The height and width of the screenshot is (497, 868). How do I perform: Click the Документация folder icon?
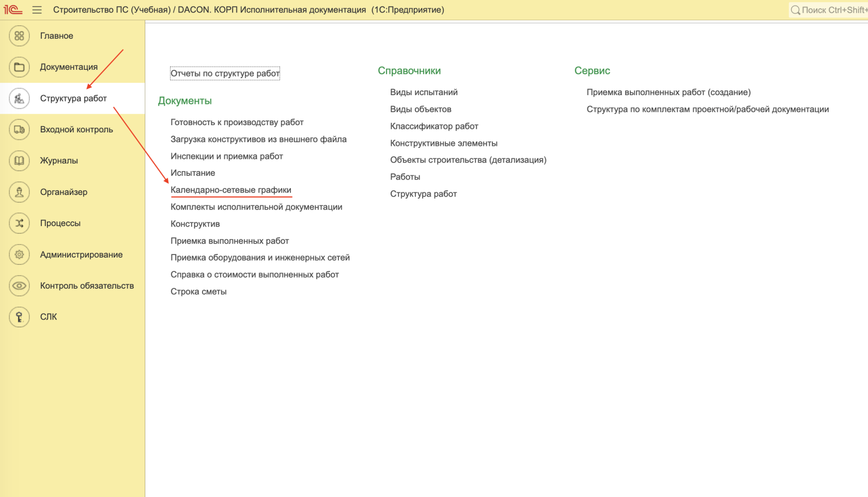point(19,67)
